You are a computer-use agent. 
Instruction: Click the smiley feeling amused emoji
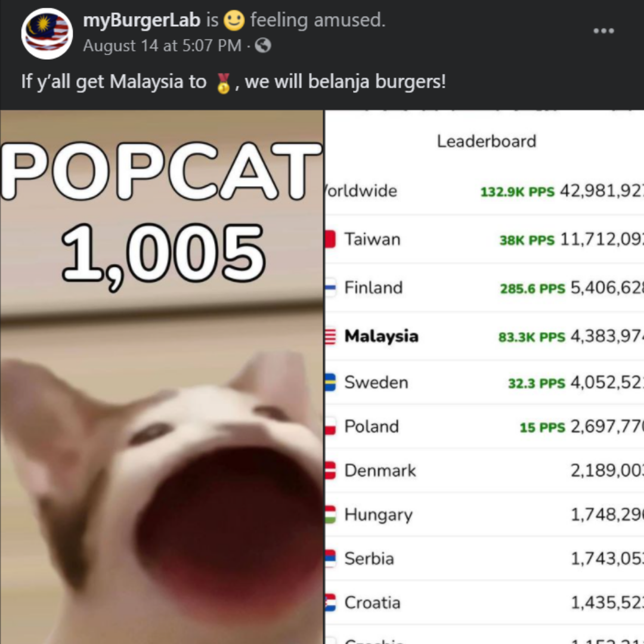[x=234, y=20]
